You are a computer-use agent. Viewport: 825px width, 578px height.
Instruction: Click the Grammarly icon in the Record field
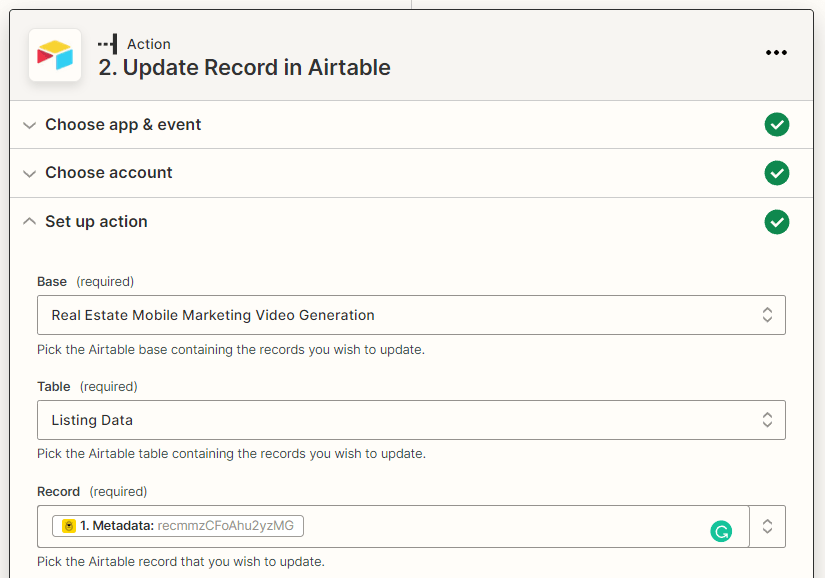tap(722, 531)
